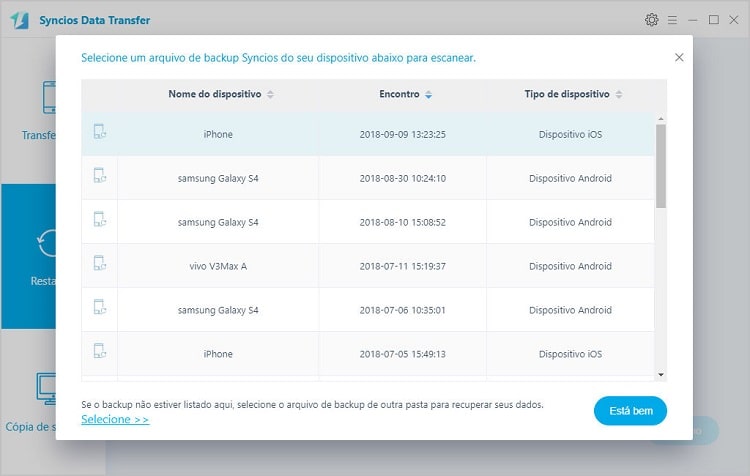
Task: Click device icon of vivo V3Max A backup
Action: [99, 263]
